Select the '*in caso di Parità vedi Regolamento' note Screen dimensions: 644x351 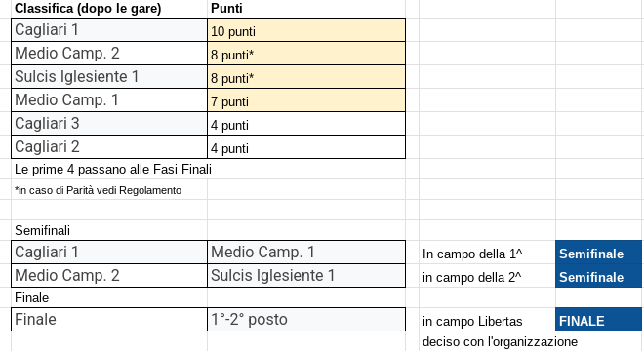(x=99, y=190)
